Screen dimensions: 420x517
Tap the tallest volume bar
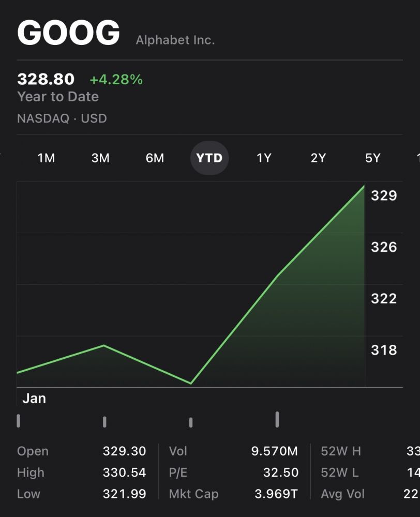[x=277, y=419]
